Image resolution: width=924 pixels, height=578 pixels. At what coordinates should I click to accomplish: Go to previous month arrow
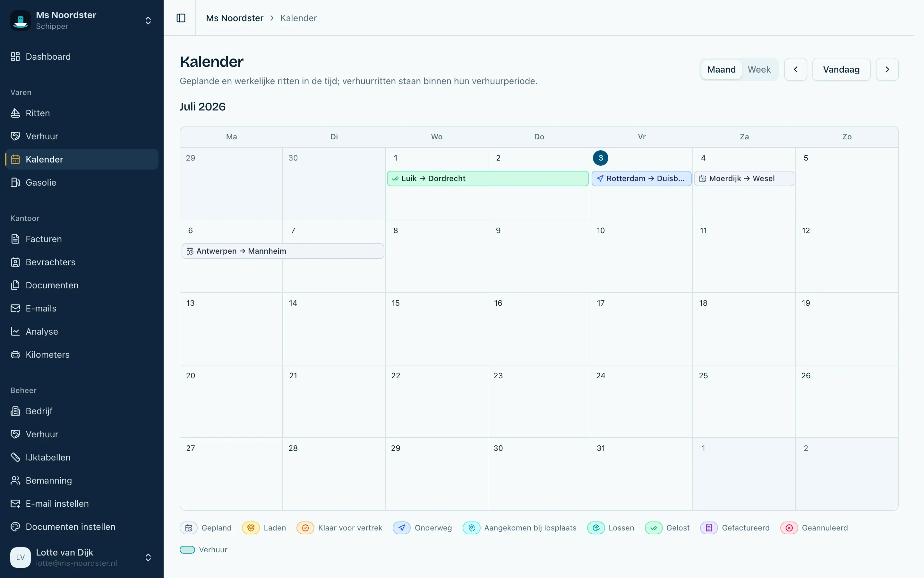(x=796, y=70)
